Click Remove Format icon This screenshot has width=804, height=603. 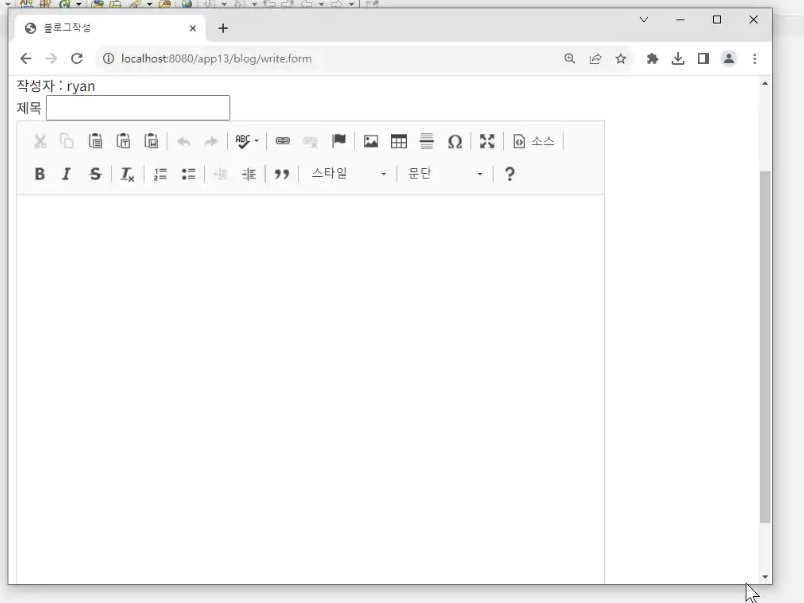pos(127,174)
